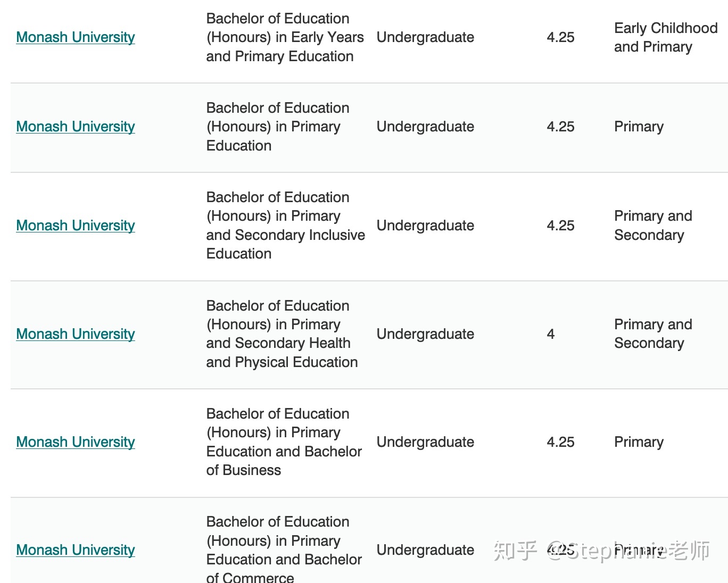The image size is (728, 583).
Task: Click 4.25 duration in the Inclusive Education row
Action: [x=560, y=226]
